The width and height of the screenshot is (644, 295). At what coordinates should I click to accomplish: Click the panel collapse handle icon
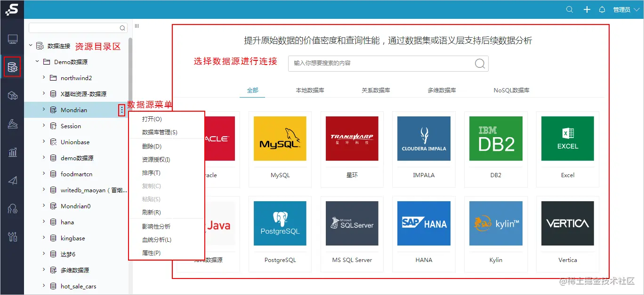click(137, 26)
